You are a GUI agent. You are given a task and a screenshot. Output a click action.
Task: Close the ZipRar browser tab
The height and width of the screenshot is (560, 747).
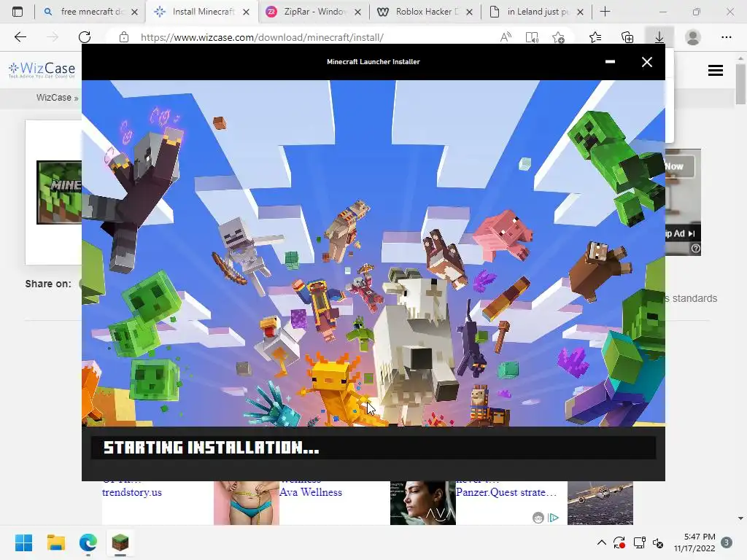pyautogui.click(x=357, y=12)
